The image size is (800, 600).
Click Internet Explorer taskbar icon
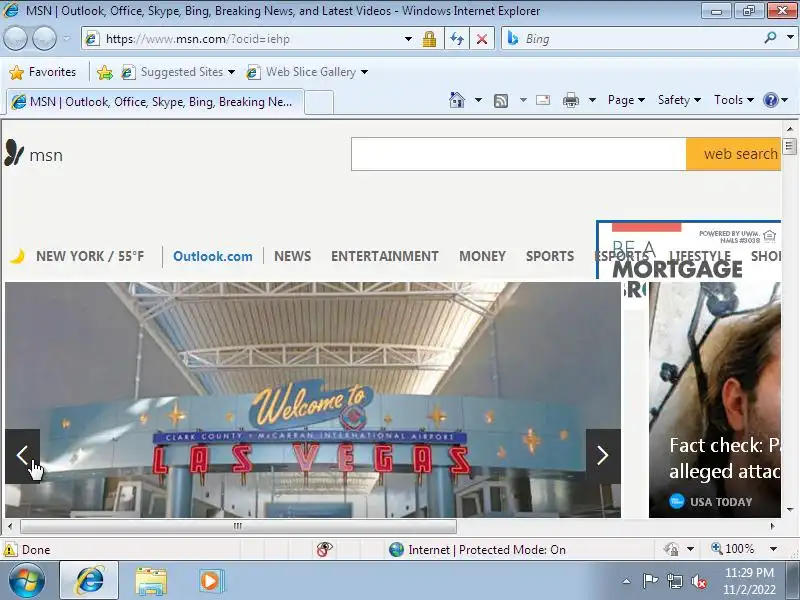[x=89, y=581]
